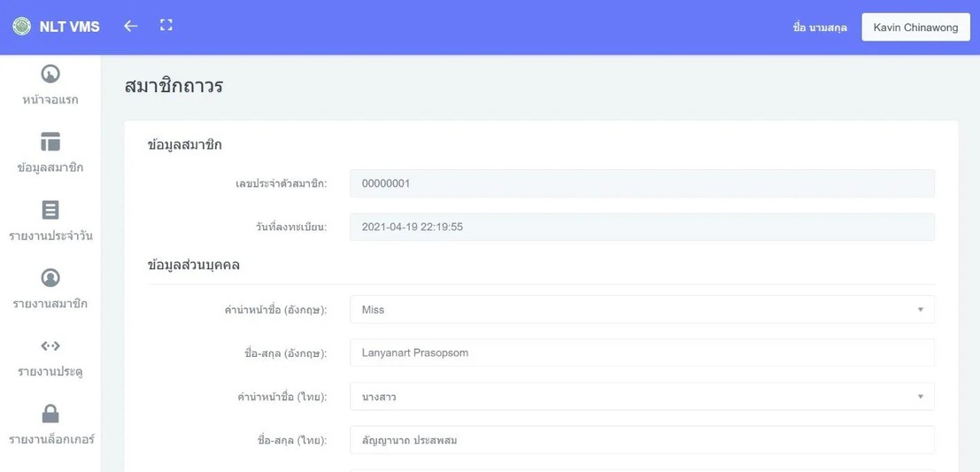Open the English title dropdown showing Miss

pos(642,309)
